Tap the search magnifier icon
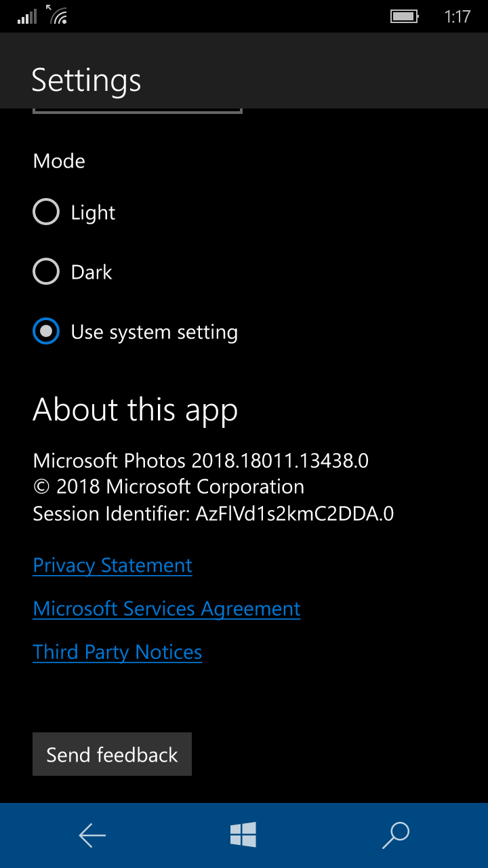Screen dimensions: 488x868 tap(396, 835)
